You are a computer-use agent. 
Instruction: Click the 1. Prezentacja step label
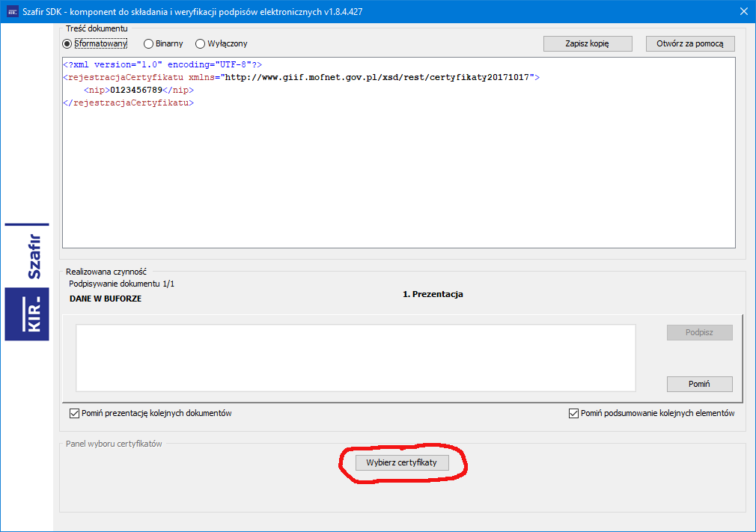[433, 294]
